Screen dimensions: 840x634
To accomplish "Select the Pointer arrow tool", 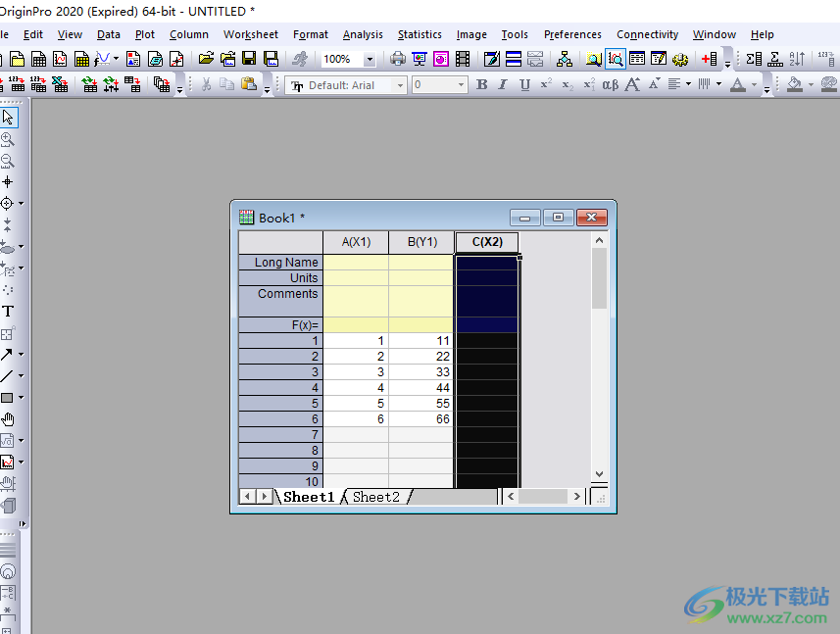I will coord(8,118).
